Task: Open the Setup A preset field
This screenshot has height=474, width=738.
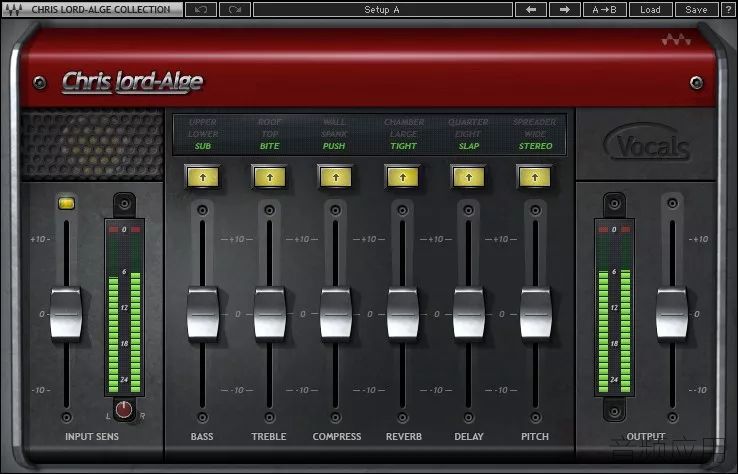Action: click(x=382, y=9)
